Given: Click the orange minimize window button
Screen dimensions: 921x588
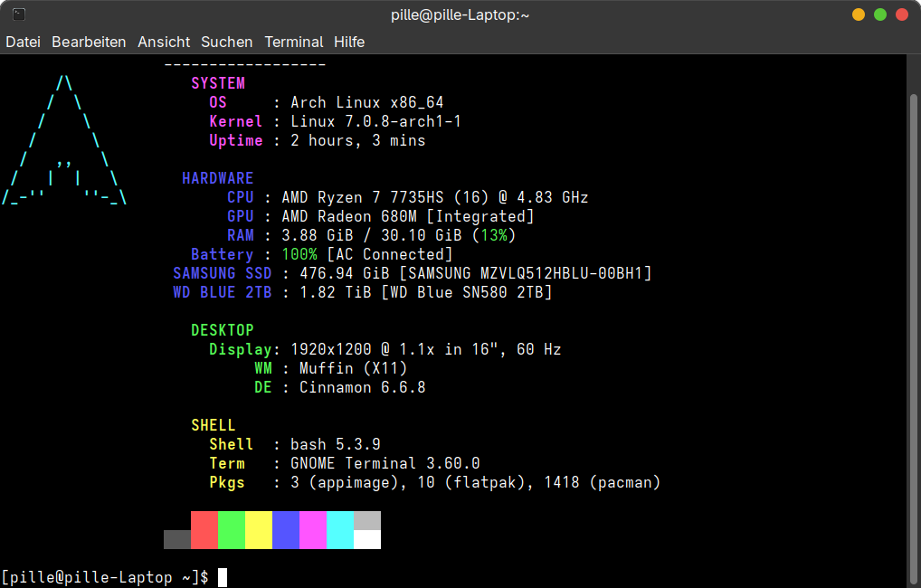Looking at the screenshot, I should pos(859,14).
